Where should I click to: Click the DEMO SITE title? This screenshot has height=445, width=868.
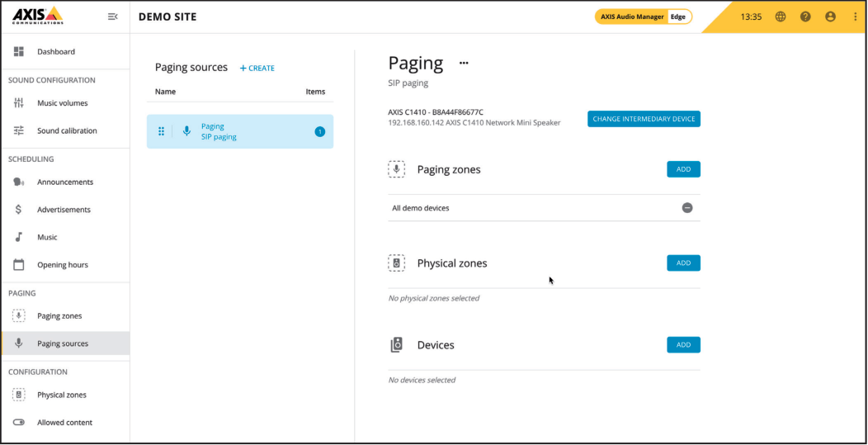[x=167, y=17]
